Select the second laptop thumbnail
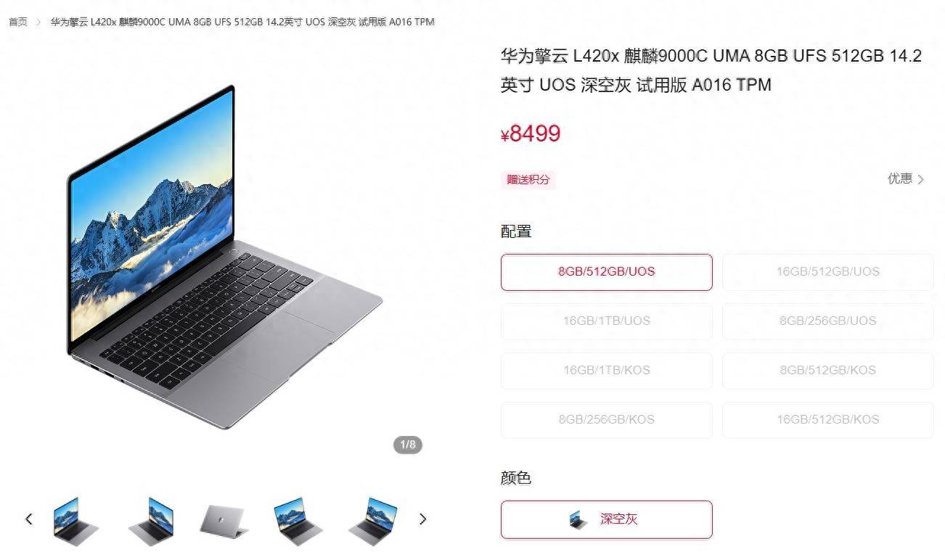945x560 pixels. [150, 519]
